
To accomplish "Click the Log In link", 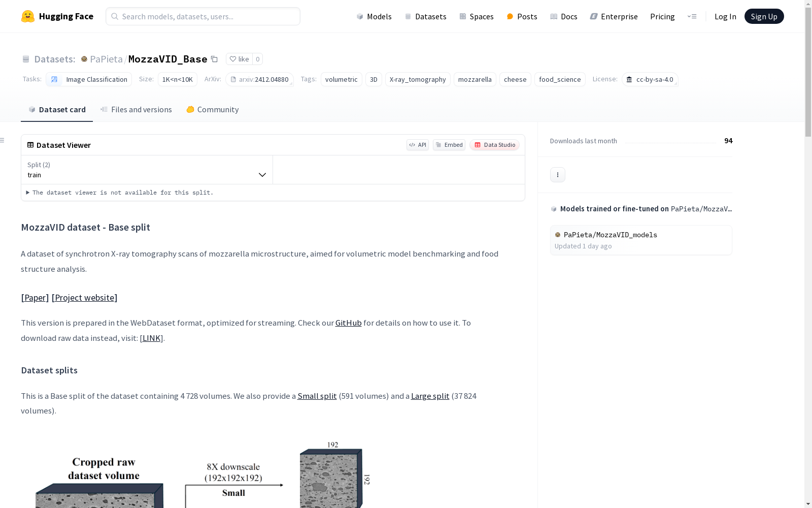I will coord(725,16).
